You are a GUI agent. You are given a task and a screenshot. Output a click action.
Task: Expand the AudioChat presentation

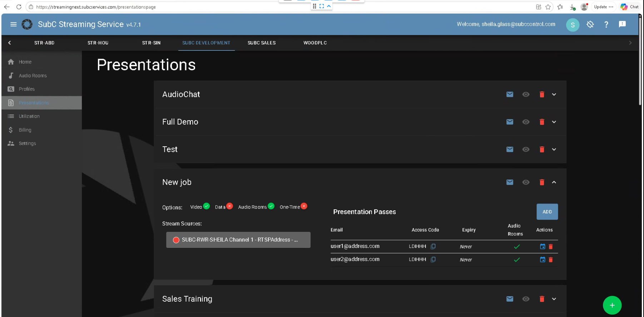[554, 94]
